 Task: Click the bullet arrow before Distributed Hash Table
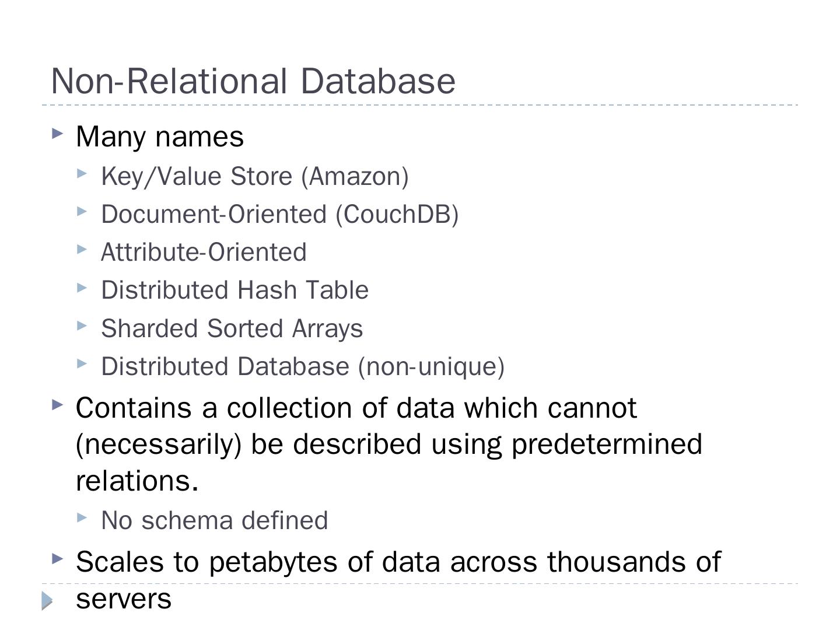click(x=82, y=288)
